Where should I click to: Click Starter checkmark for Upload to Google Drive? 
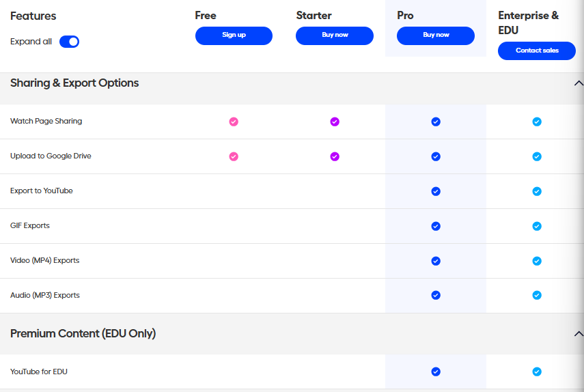(x=335, y=156)
